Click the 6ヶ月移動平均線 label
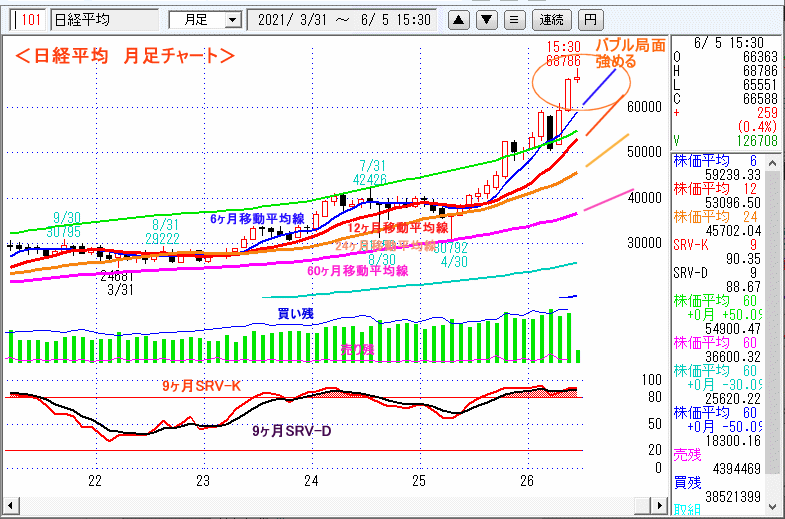 pos(257,219)
